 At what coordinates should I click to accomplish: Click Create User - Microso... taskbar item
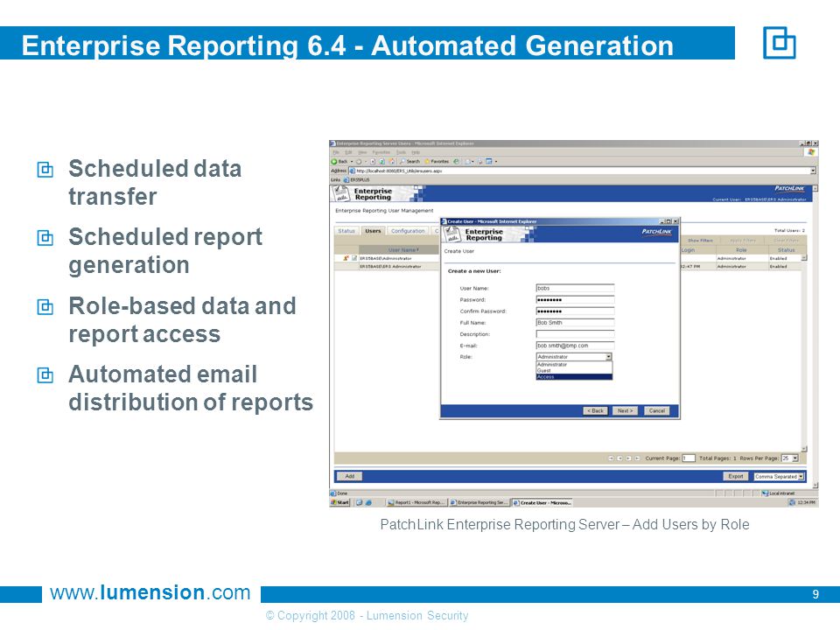(x=542, y=502)
